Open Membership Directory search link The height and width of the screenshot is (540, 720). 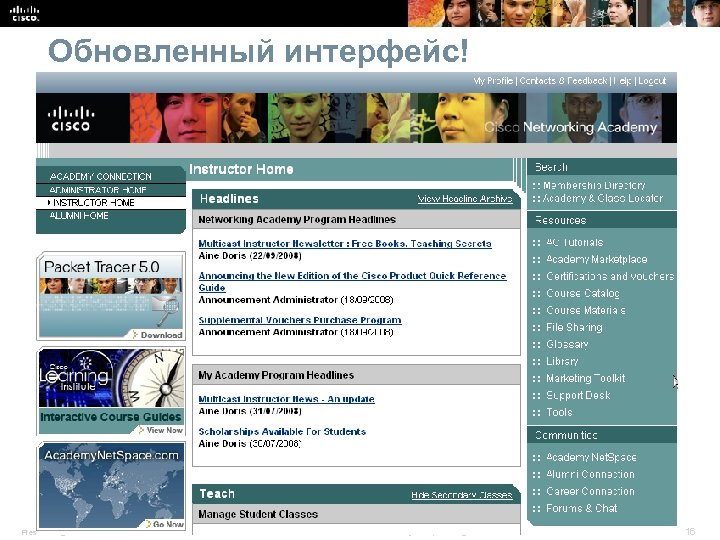coord(594,186)
